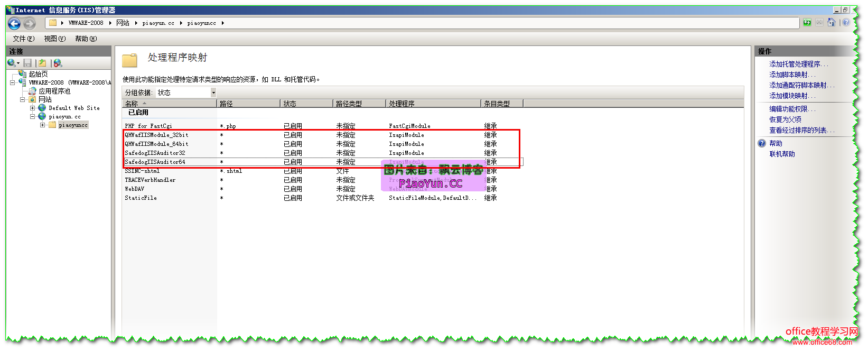The image size is (868, 351).
Task: Click the Up folder icon in Connections toolbar
Action: pos(42,63)
